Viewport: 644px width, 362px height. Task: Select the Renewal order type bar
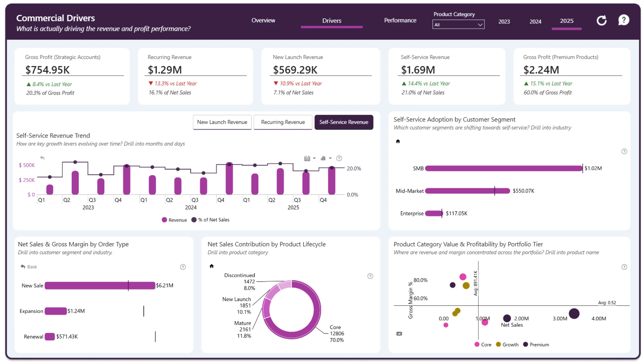click(50, 337)
